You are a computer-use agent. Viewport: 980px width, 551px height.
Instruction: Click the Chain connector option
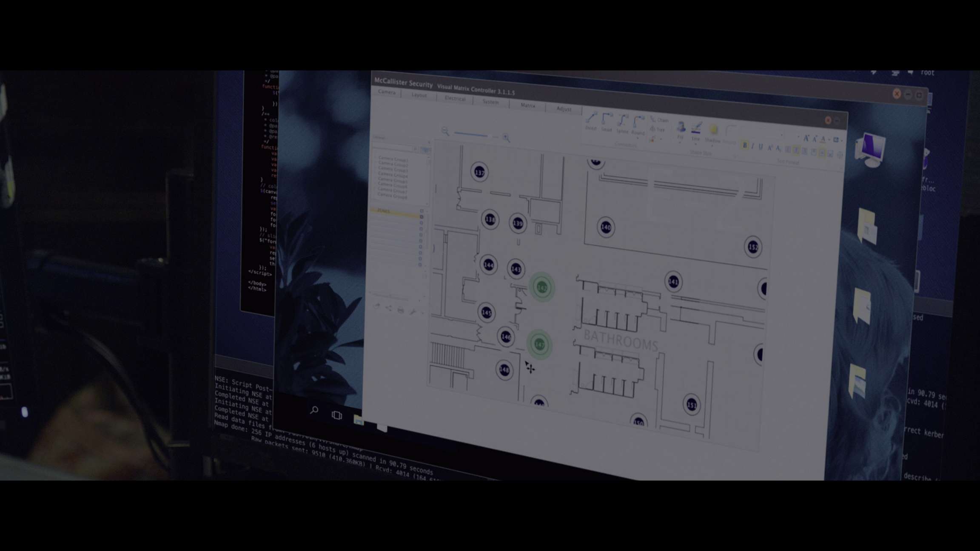(x=659, y=120)
